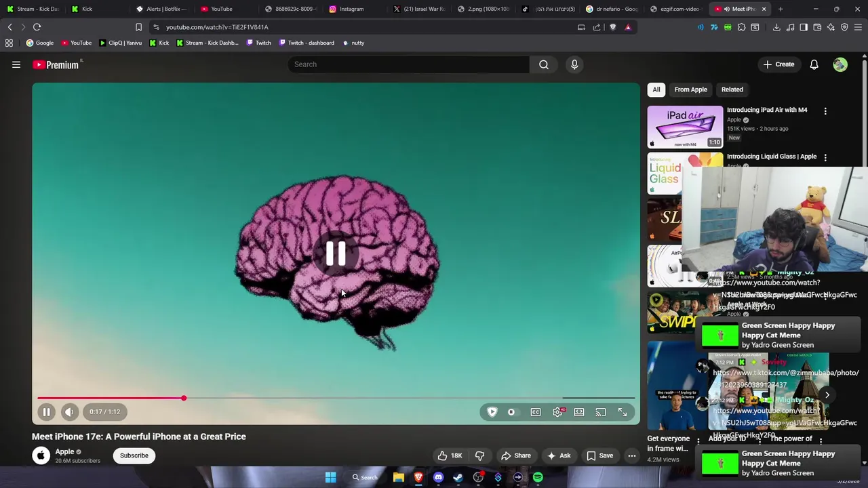This screenshot has width=868, height=488.
Task: Open YouTube notifications bell
Action: (814, 64)
